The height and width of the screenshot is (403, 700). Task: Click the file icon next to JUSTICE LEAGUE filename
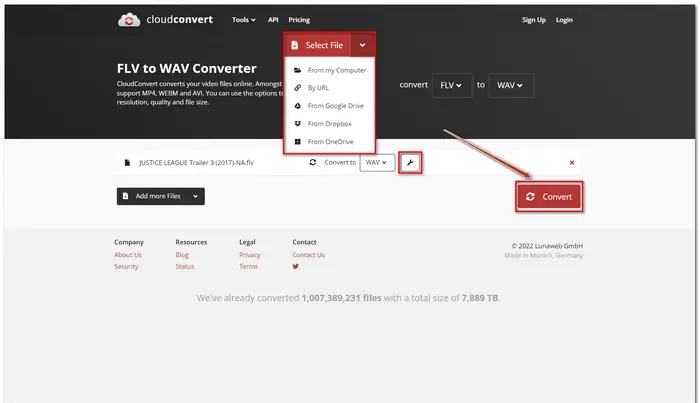pyautogui.click(x=127, y=162)
